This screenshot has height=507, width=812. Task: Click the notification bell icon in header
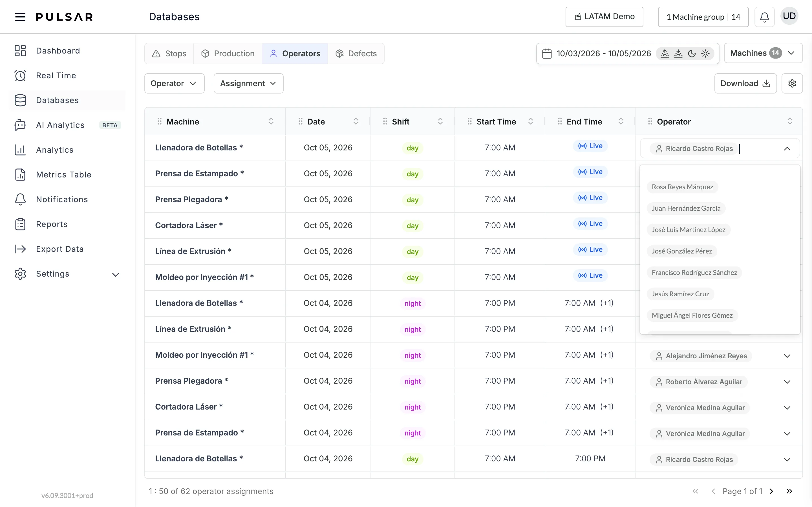tap(764, 17)
